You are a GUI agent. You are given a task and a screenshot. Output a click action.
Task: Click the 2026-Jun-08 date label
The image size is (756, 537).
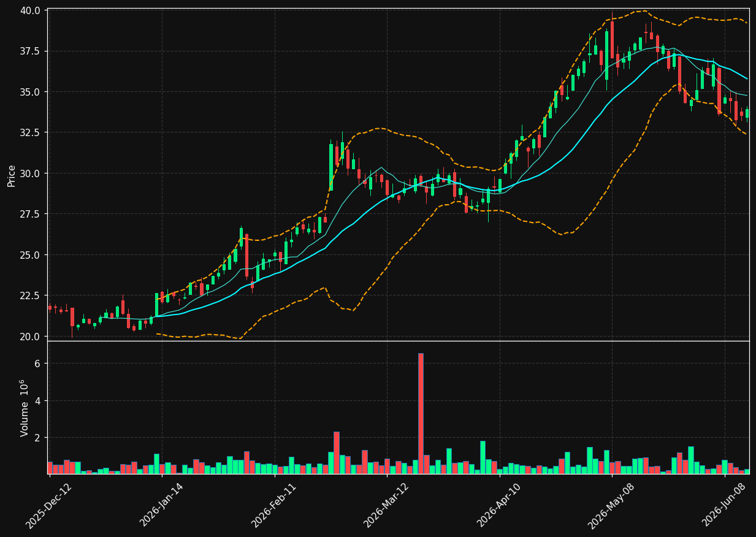coord(724,505)
